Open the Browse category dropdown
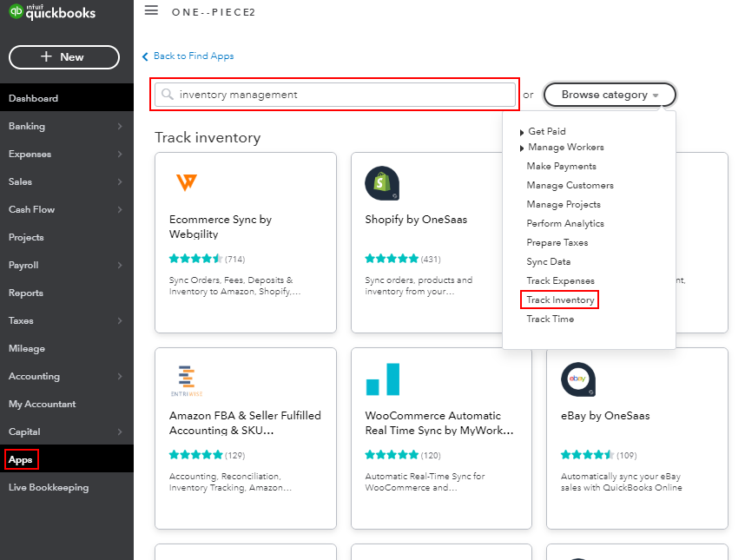Screen dimensions: 745x560 609,95
